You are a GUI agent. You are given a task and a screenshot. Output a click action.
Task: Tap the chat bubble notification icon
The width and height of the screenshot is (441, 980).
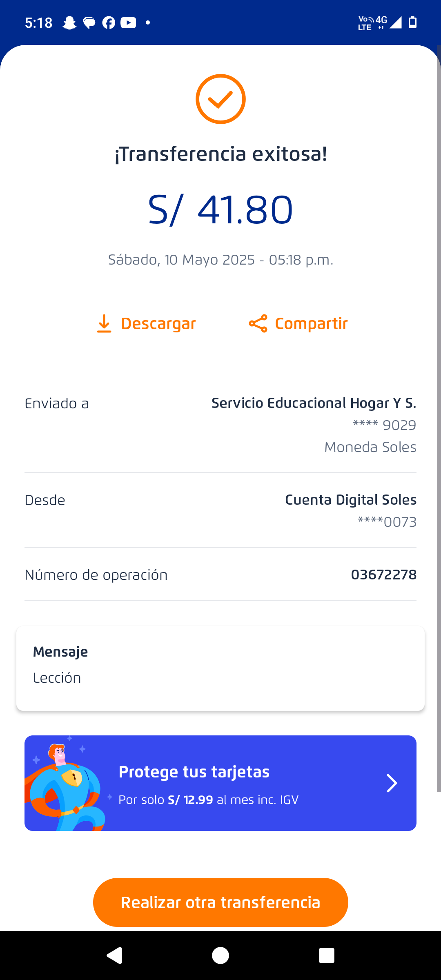[89, 23]
